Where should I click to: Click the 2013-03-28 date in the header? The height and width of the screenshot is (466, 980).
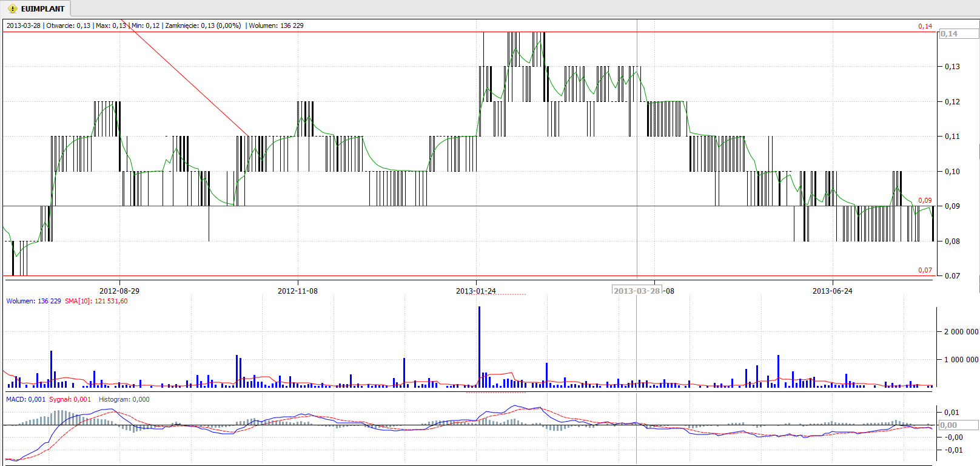24,25
